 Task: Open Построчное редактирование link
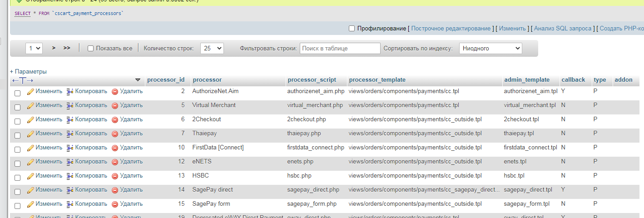point(451,28)
